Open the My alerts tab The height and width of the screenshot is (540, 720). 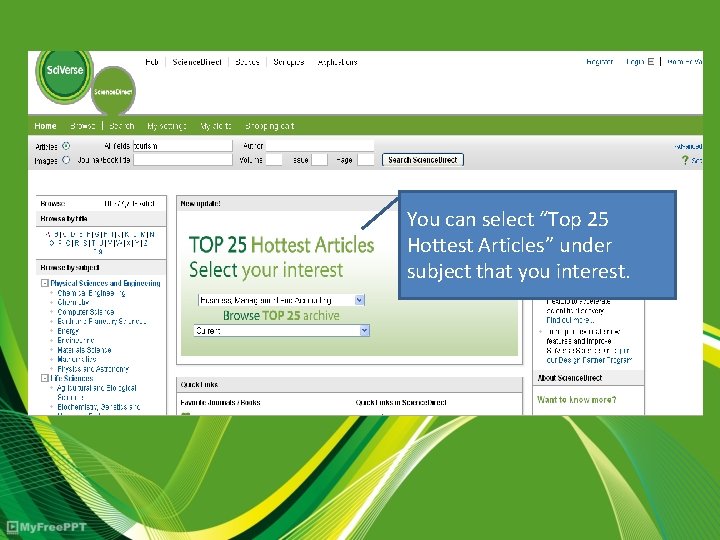[216, 126]
